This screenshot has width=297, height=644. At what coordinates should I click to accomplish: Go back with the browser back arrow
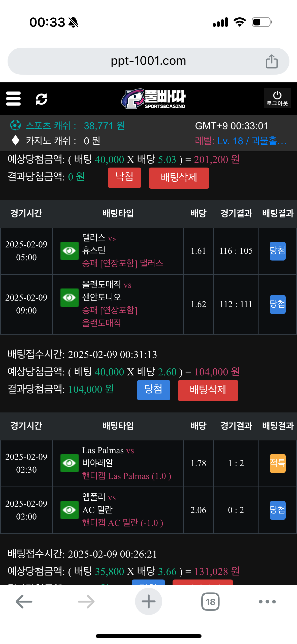24,601
